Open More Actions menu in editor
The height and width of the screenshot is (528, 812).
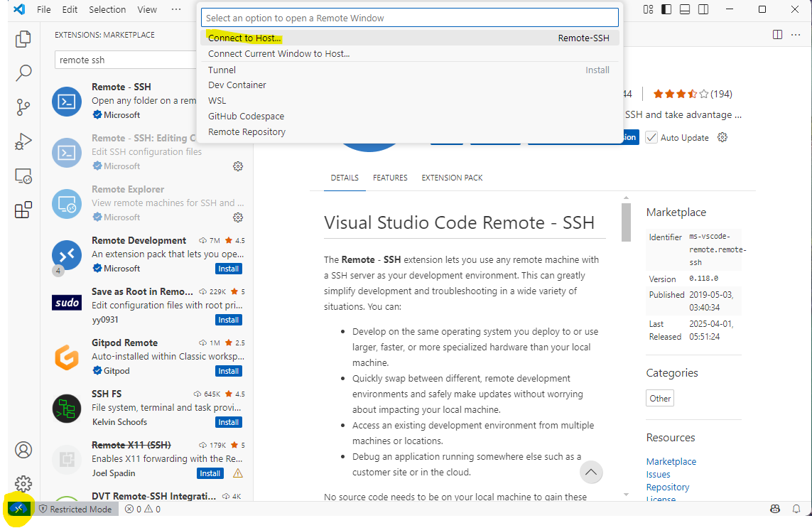click(x=796, y=35)
